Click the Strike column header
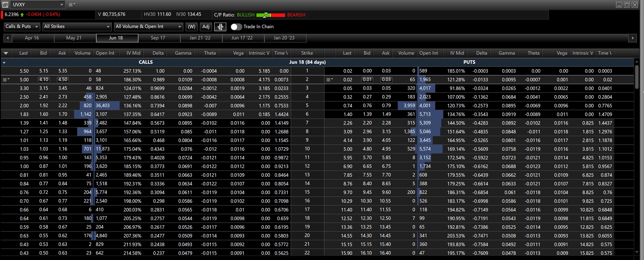644x260 pixels. click(307, 53)
